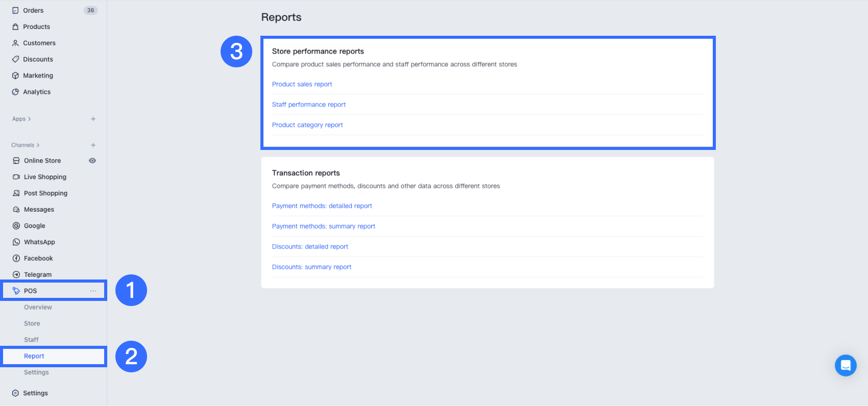The height and width of the screenshot is (406, 868).
Task: Toggle the Online Store eye icon
Action: pyautogui.click(x=92, y=160)
